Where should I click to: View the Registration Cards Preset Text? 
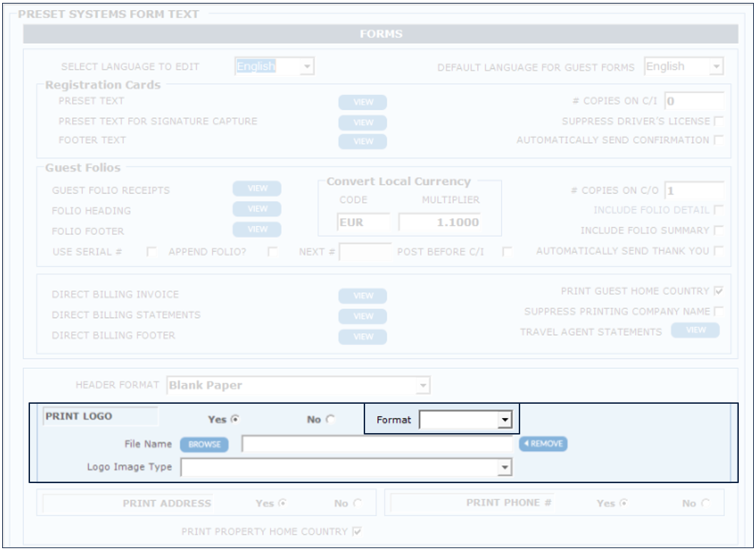[x=362, y=102]
